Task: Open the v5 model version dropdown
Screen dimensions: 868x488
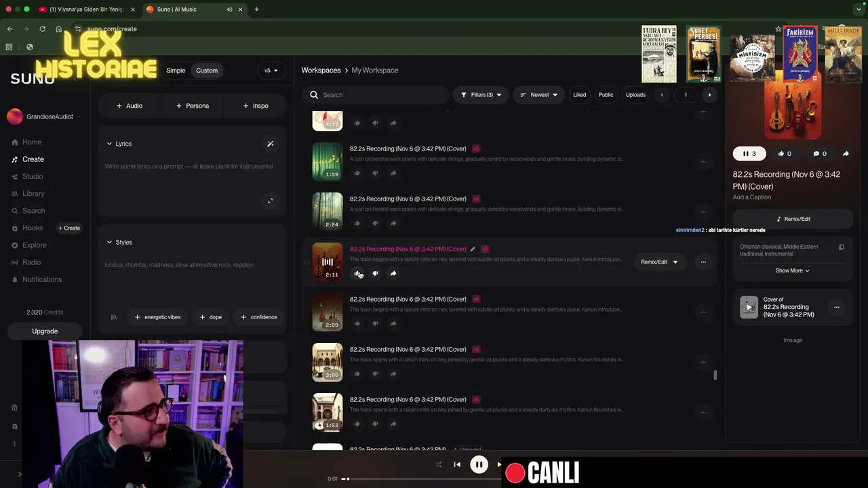Action: click(271, 70)
